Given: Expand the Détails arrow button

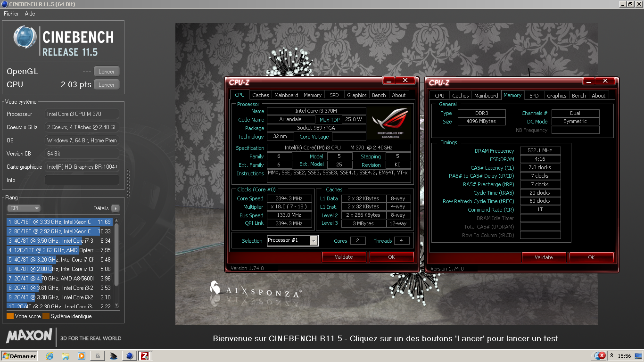Looking at the screenshot, I should [x=116, y=208].
